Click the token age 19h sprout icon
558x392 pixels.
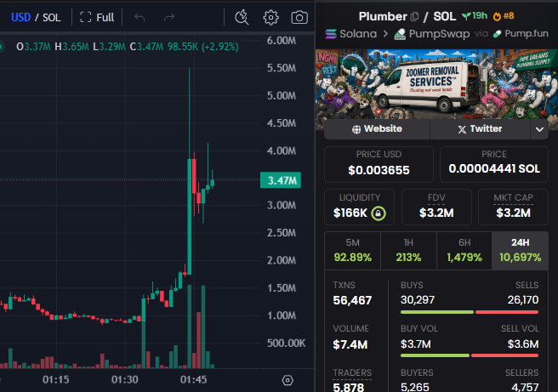[x=475, y=15]
